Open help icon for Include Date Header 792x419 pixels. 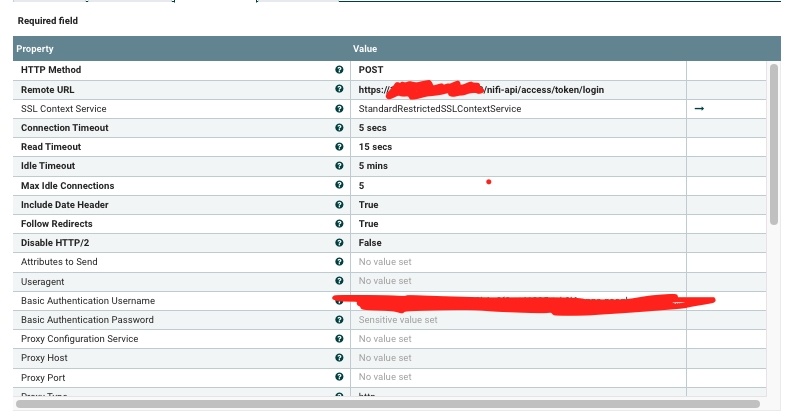(339, 204)
